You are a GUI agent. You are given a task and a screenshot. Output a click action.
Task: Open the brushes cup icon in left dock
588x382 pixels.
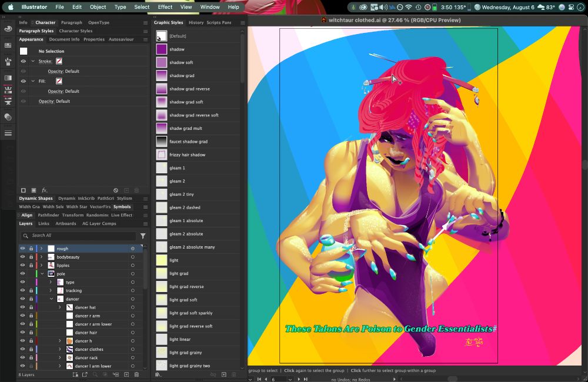[x=8, y=62]
